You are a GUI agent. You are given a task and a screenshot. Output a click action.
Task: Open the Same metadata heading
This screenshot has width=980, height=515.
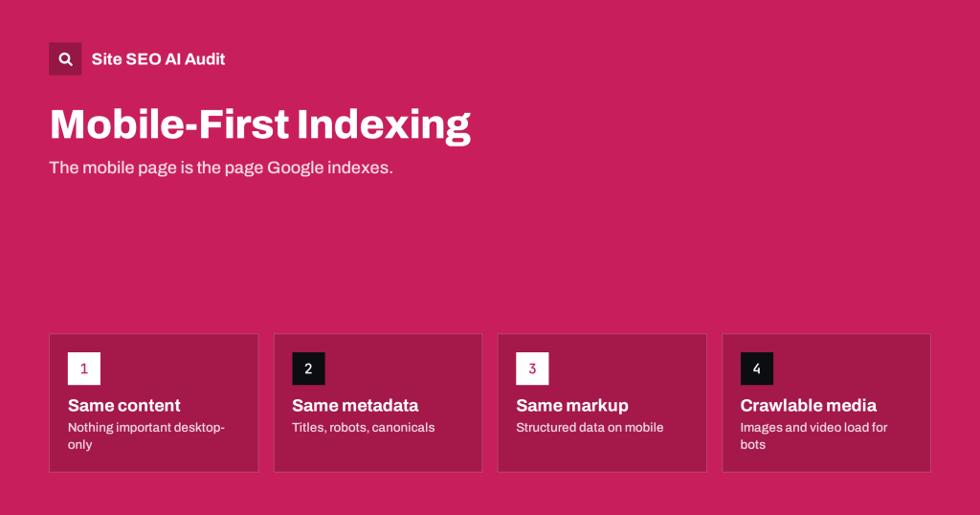tap(355, 406)
